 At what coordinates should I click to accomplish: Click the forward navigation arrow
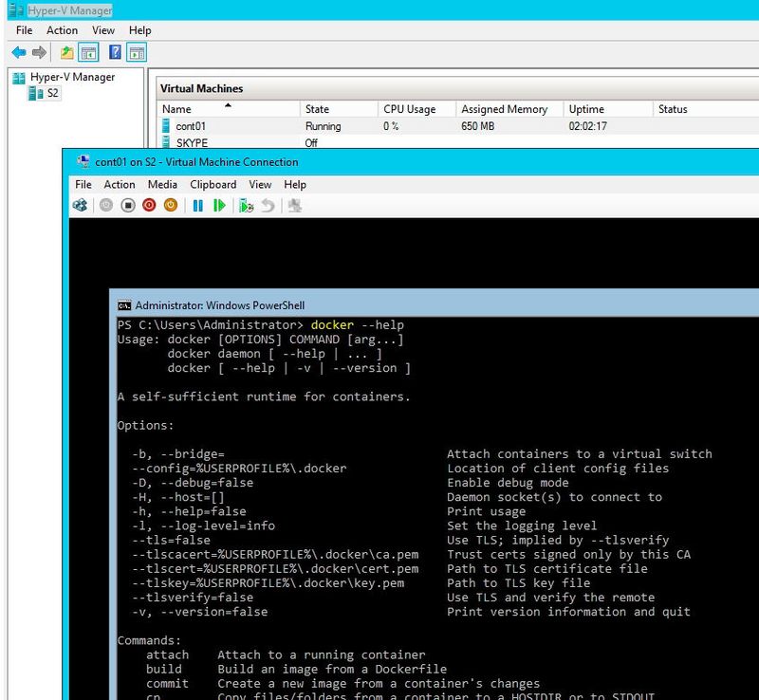pyautogui.click(x=40, y=52)
